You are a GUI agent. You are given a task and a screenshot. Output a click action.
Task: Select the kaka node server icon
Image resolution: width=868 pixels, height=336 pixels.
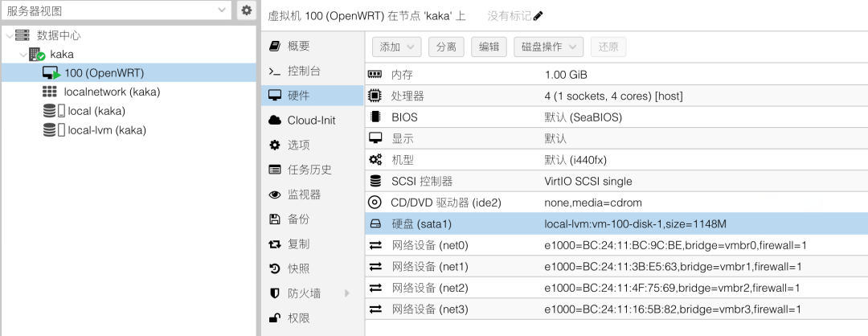pyautogui.click(x=37, y=54)
